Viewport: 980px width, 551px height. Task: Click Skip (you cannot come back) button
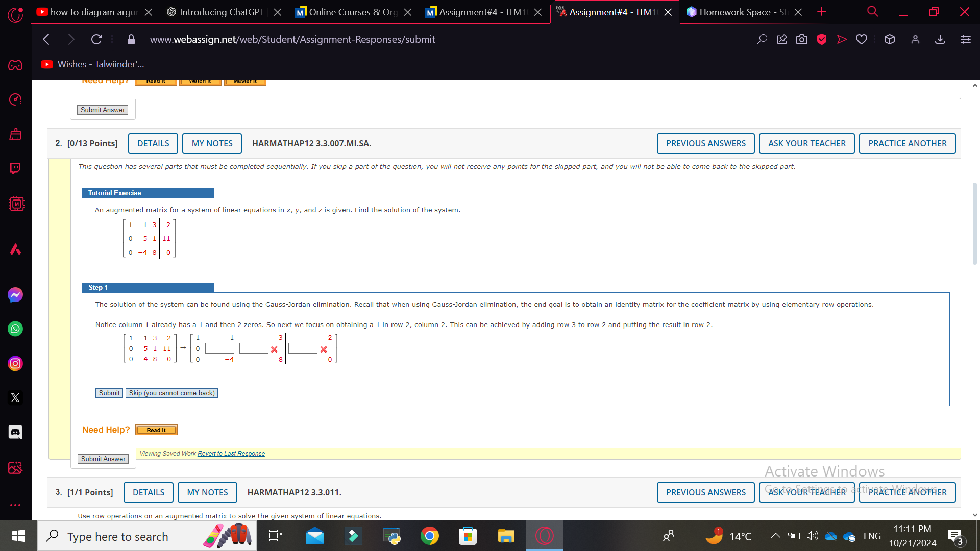pos(171,392)
